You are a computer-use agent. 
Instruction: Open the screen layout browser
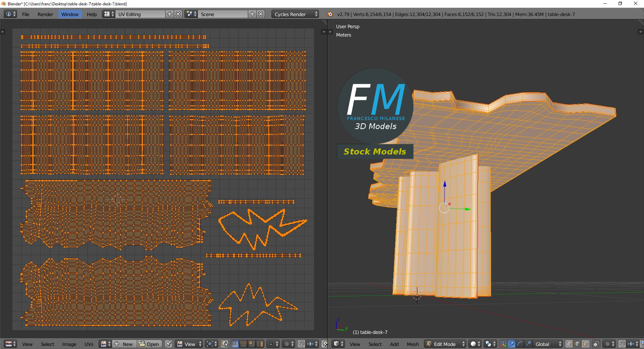pyautogui.click(x=108, y=14)
